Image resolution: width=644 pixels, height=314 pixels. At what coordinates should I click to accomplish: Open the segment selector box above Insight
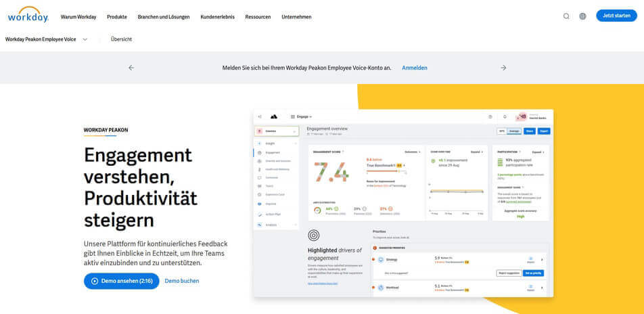click(277, 131)
